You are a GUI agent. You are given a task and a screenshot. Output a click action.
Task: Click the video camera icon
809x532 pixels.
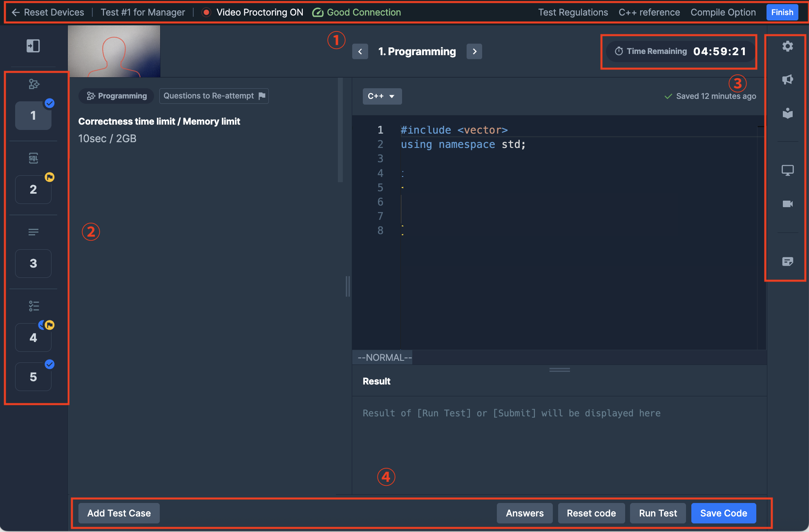click(787, 204)
